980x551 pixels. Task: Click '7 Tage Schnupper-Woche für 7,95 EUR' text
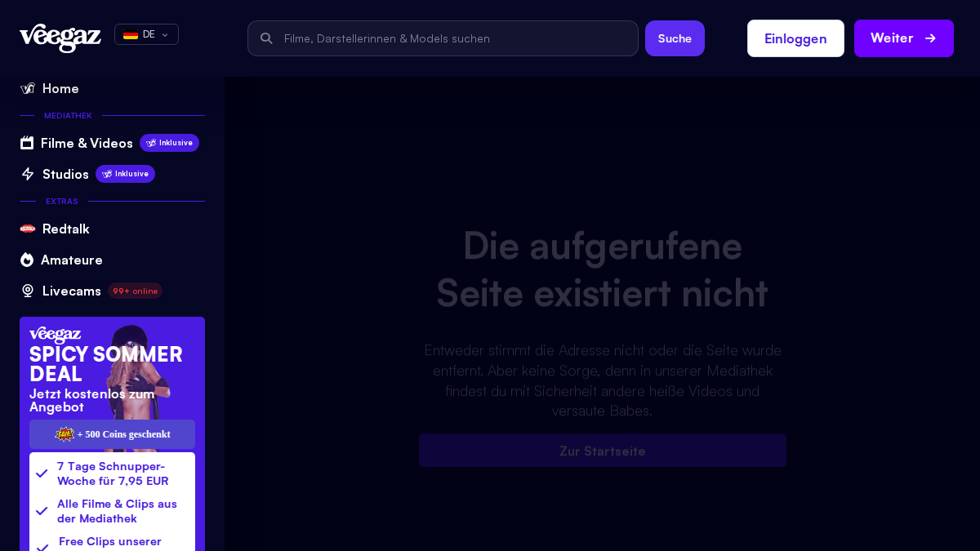point(113,473)
